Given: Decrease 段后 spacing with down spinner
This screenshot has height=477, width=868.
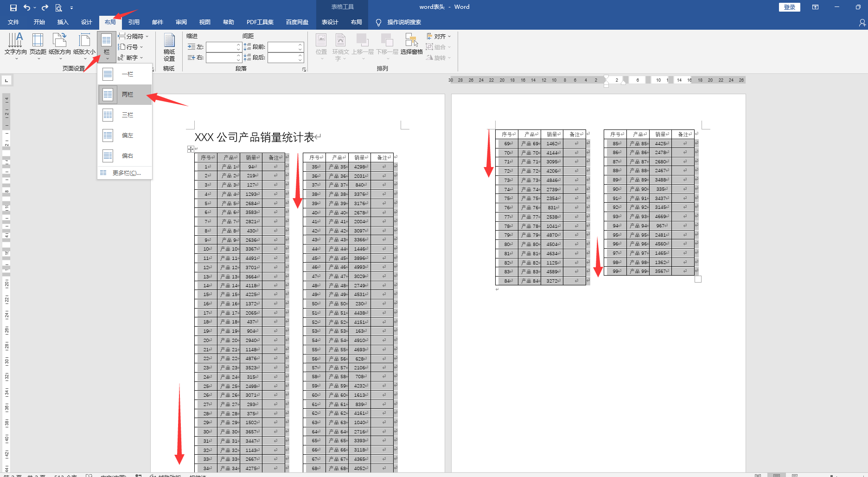Looking at the screenshot, I should coord(300,60).
